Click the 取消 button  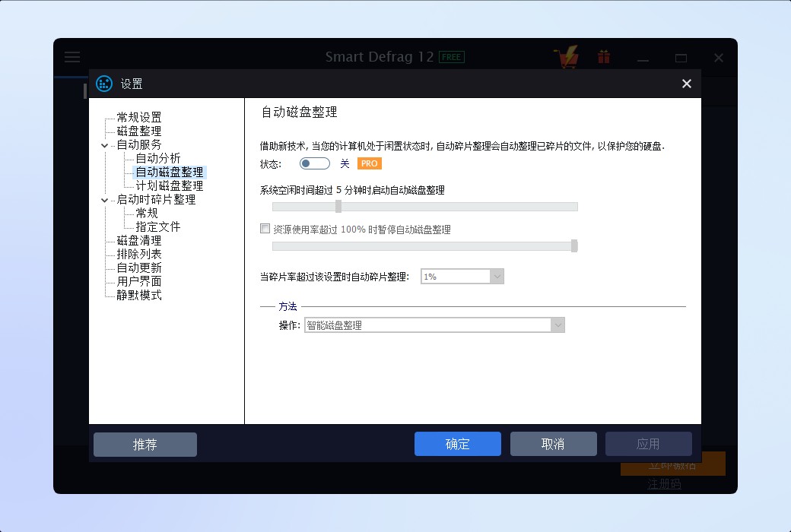tap(554, 444)
